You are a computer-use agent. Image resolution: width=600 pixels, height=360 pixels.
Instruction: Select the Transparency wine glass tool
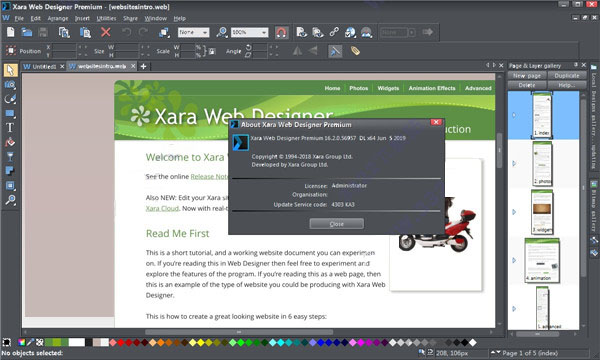10,156
